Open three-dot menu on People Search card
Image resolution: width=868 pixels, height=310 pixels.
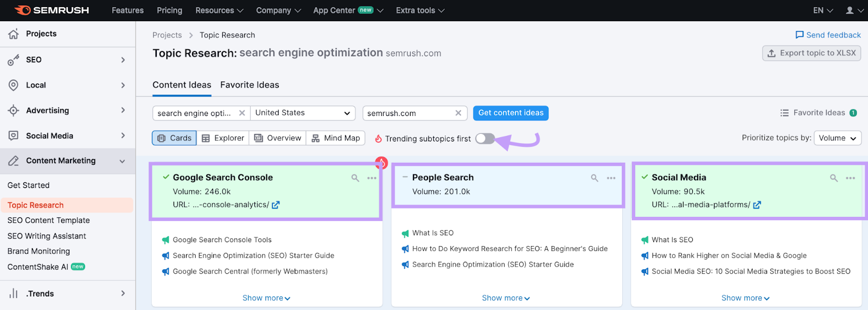click(611, 178)
